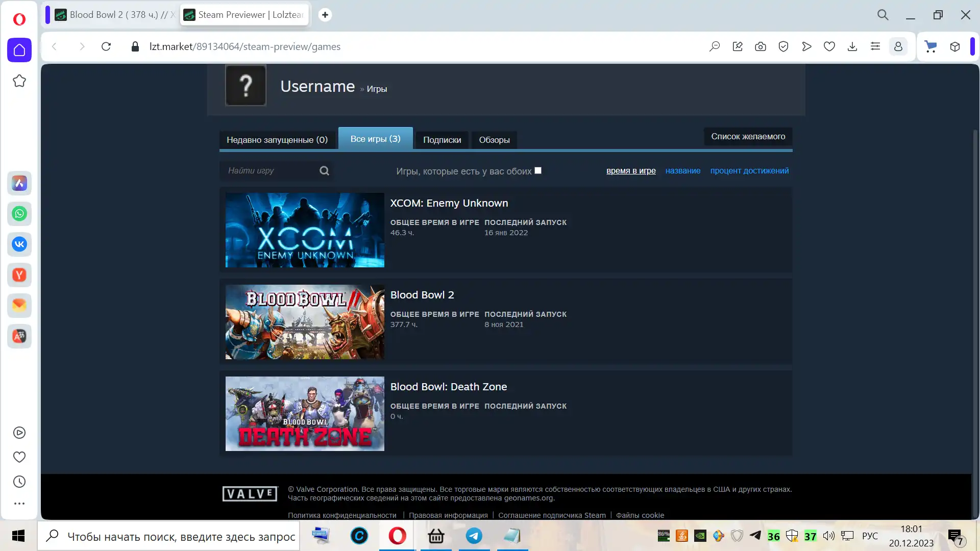Click the Windows taskbar search box
The image size is (980, 551).
168,536
